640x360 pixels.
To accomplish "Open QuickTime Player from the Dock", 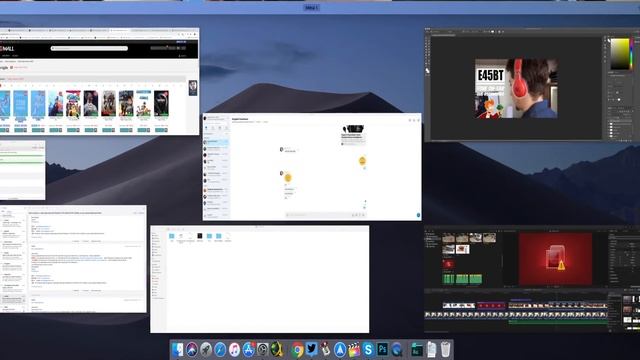I will point(397,350).
